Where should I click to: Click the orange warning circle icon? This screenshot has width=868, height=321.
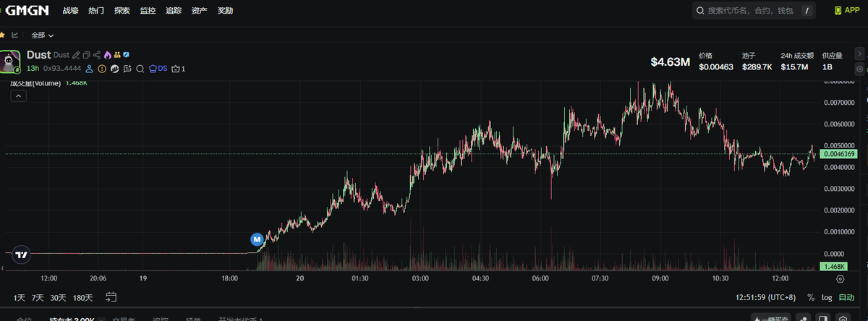(102, 69)
